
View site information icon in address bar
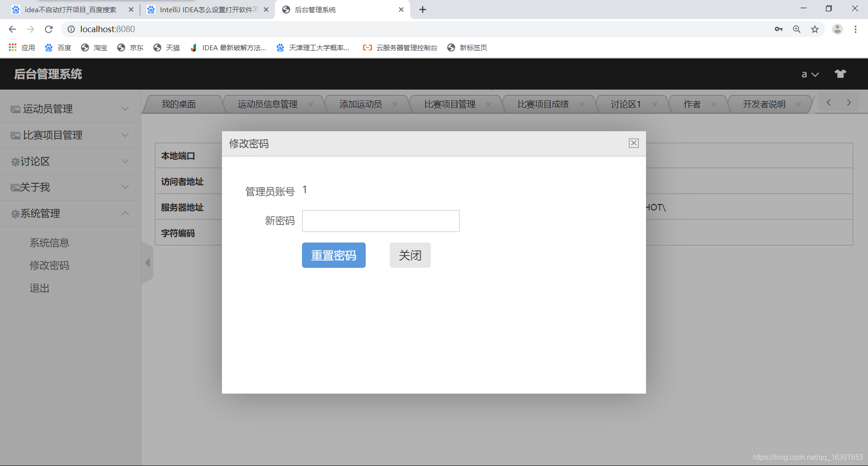click(x=71, y=29)
